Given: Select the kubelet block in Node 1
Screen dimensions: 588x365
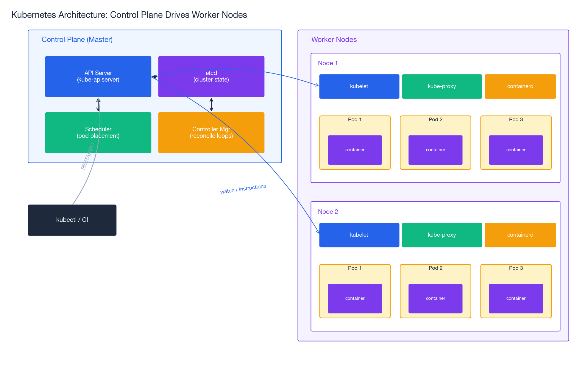Looking at the screenshot, I should [x=359, y=86].
